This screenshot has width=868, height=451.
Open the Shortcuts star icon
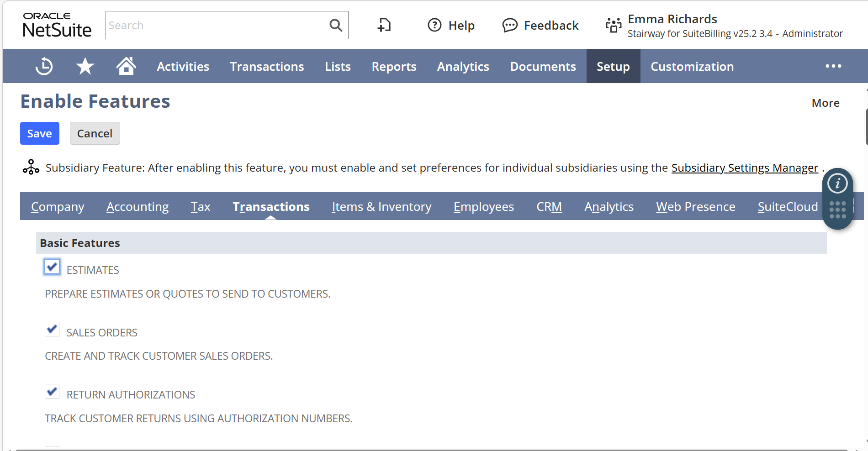pyautogui.click(x=85, y=67)
